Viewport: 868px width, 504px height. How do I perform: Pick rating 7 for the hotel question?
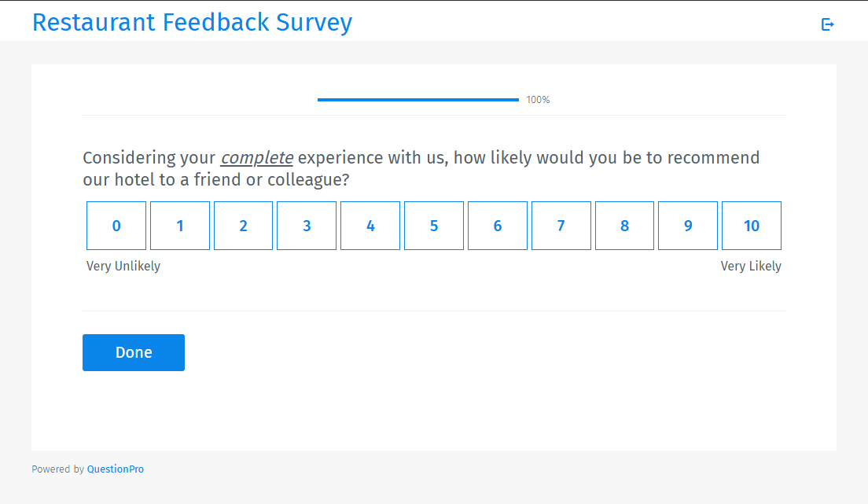[561, 226]
